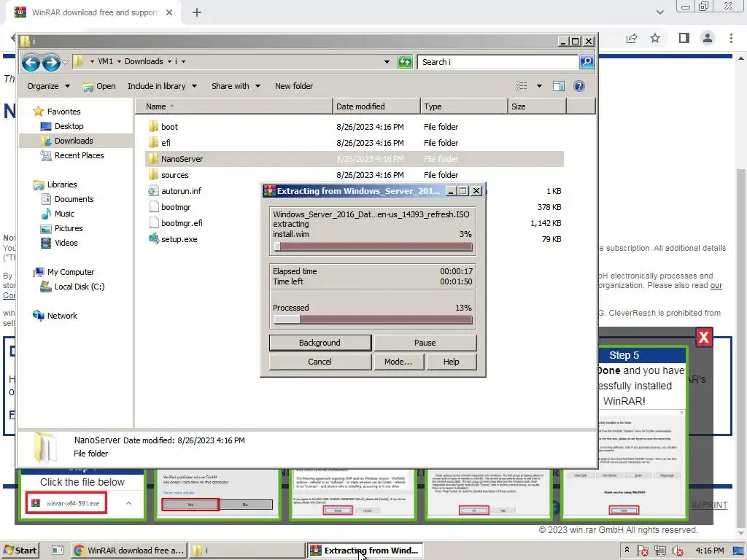Go back with Explorer's back arrow
747x560 pixels.
coord(31,62)
